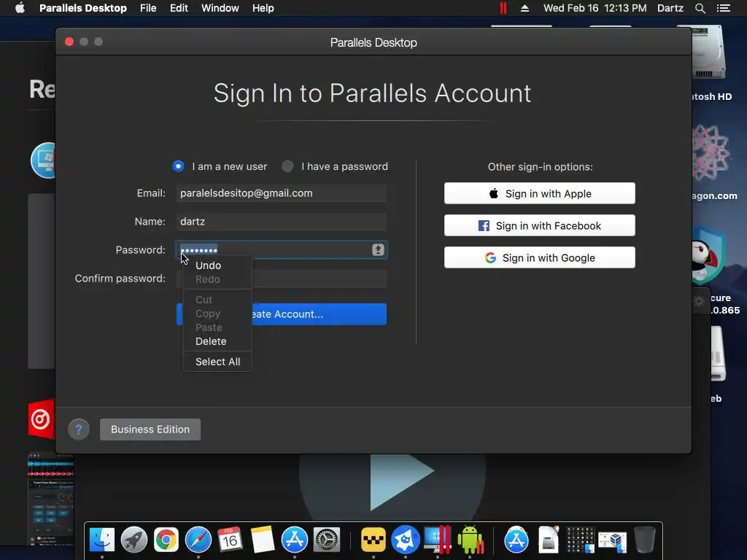Open Safari from the Dock
Screen dimensions: 747x560
(x=198, y=540)
